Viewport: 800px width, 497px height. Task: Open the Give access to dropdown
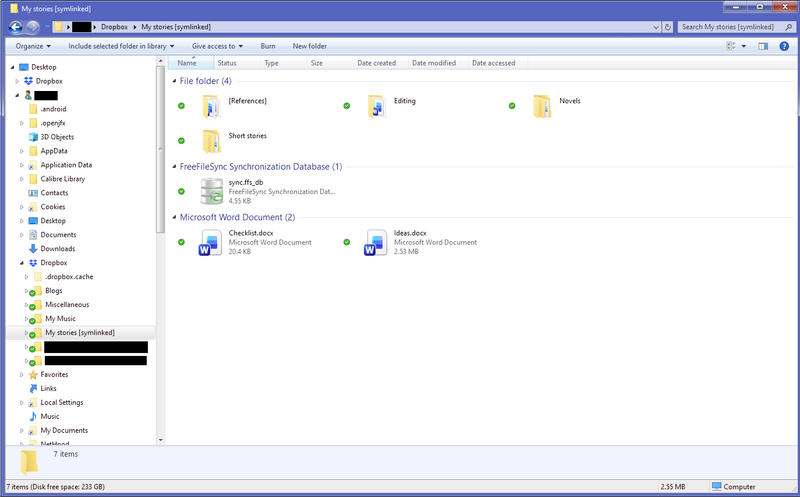[x=217, y=46]
